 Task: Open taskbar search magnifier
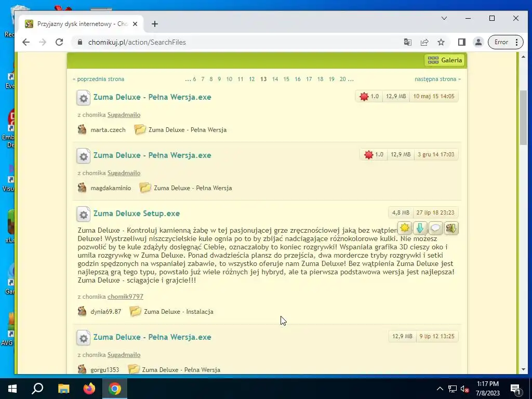point(37,389)
